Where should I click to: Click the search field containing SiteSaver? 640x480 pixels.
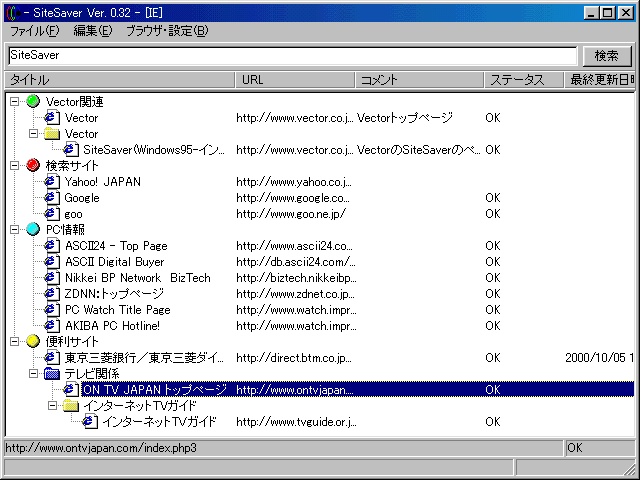[x=292, y=56]
